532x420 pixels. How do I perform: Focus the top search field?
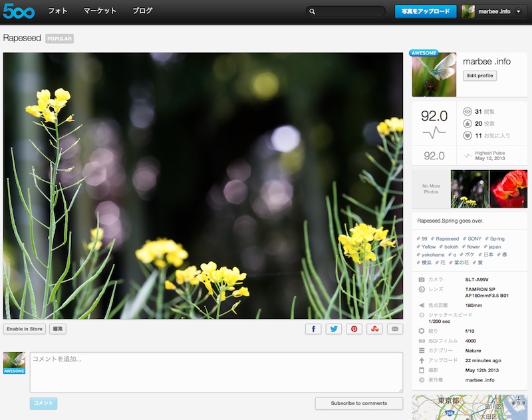[346, 11]
